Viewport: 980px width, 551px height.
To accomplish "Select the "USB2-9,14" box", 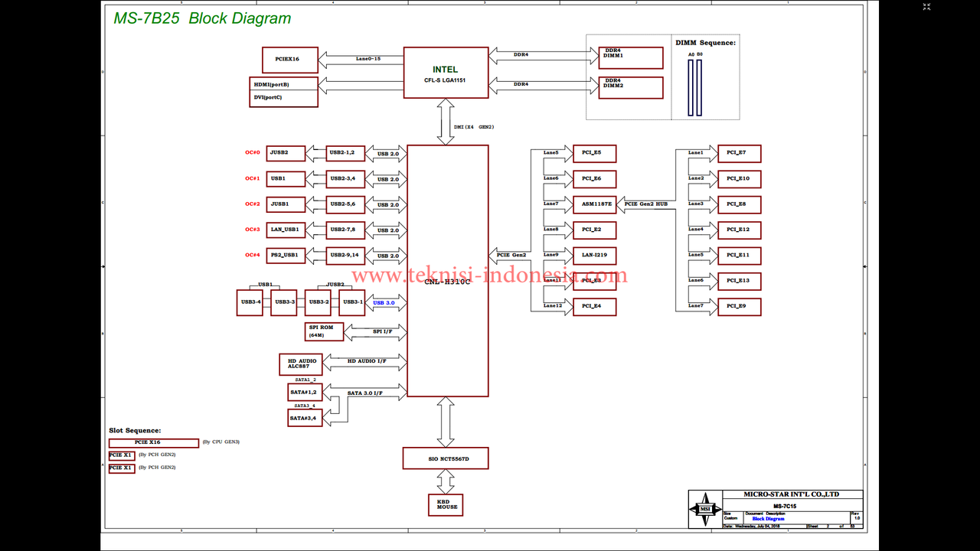I will pyautogui.click(x=345, y=255).
